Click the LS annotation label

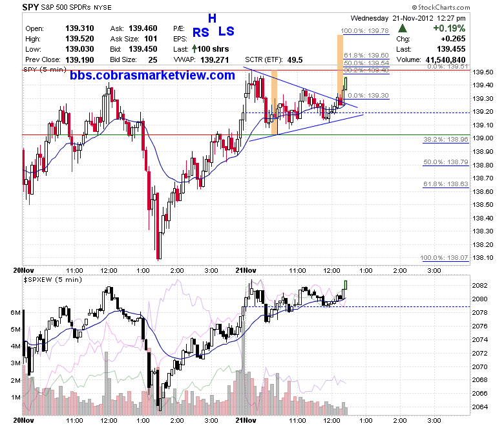tap(226, 31)
